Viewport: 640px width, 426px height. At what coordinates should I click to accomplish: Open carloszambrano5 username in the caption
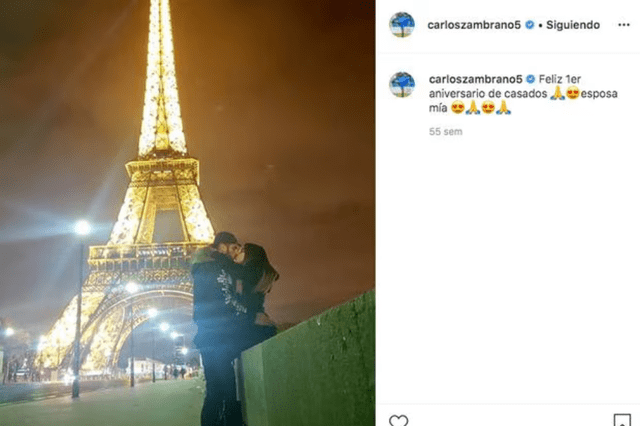pyautogui.click(x=476, y=79)
